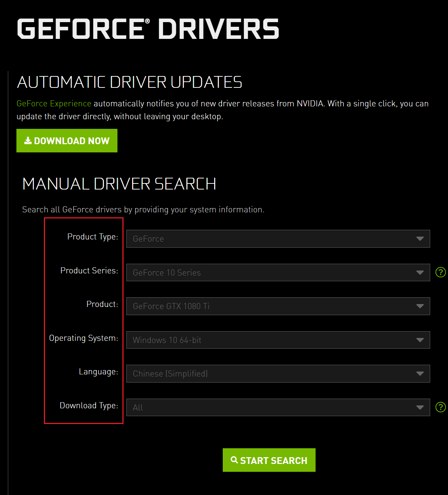Click the 'Language:' label

(99, 372)
